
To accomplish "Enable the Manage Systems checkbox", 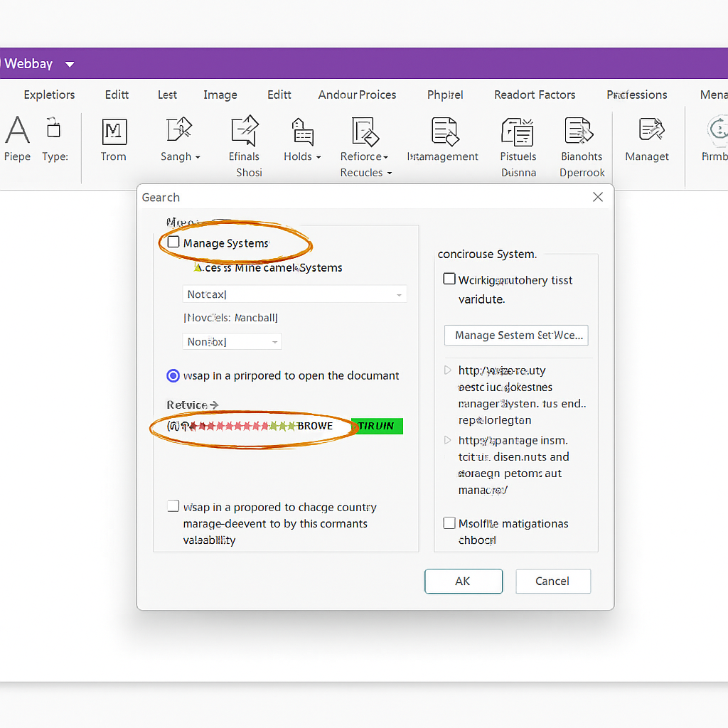I will tap(173, 242).
